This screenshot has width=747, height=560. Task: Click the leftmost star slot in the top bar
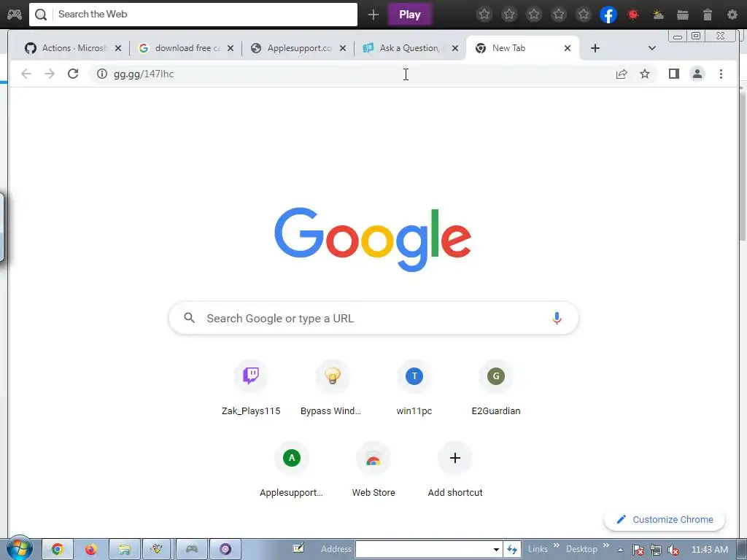(484, 15)
